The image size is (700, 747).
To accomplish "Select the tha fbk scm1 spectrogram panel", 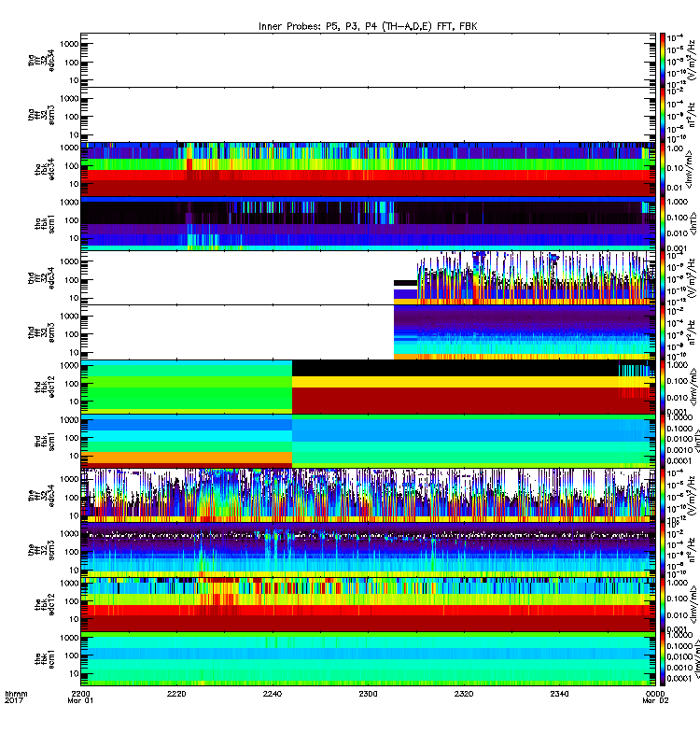I will point(368,223).
